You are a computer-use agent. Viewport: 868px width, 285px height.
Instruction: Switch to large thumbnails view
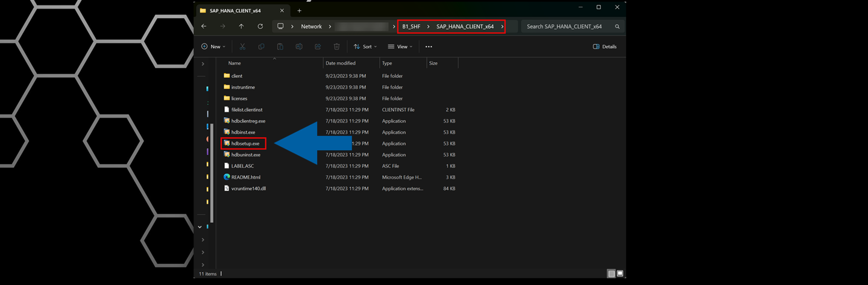[x=620, y=274]
